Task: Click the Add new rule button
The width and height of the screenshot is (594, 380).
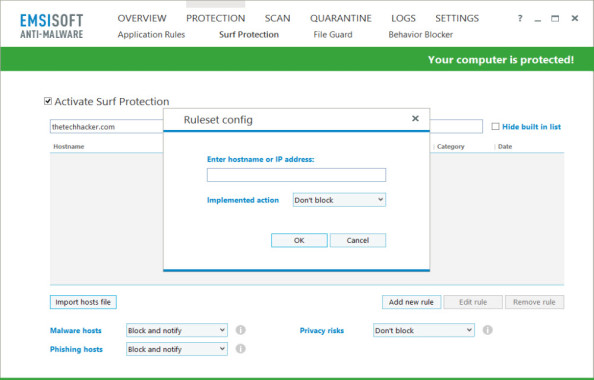Action: pyautogui.click(x=411, y=302)
